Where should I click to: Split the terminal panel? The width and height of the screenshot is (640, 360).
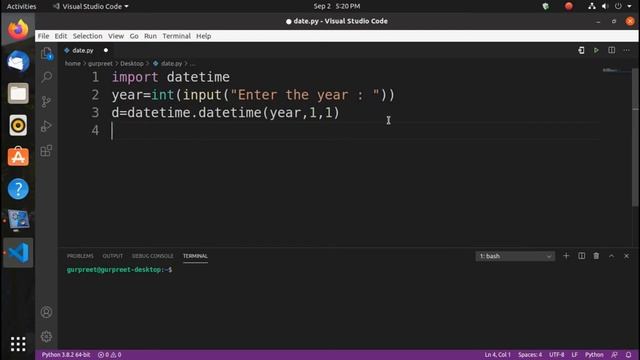[582, 256]
